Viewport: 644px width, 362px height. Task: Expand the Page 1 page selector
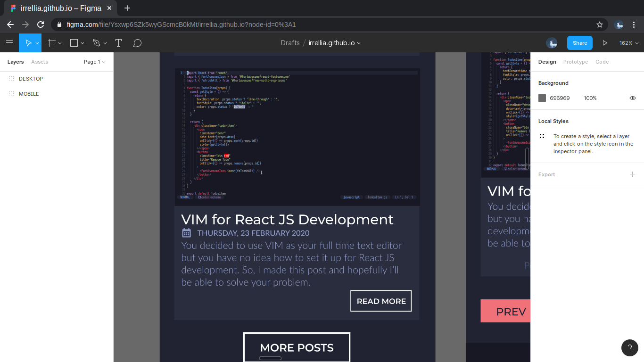pyautogui.click(x=94, y=62)
